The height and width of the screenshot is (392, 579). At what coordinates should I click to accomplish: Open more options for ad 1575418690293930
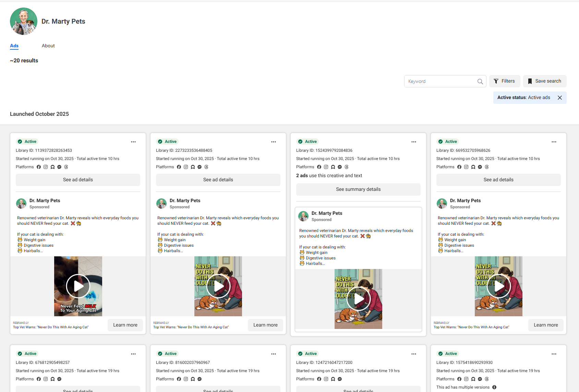554,354
